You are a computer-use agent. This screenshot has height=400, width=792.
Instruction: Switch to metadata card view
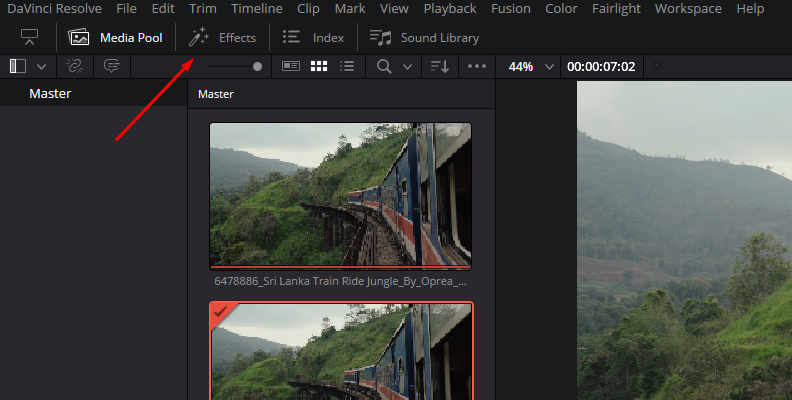(x=291, y=66)
